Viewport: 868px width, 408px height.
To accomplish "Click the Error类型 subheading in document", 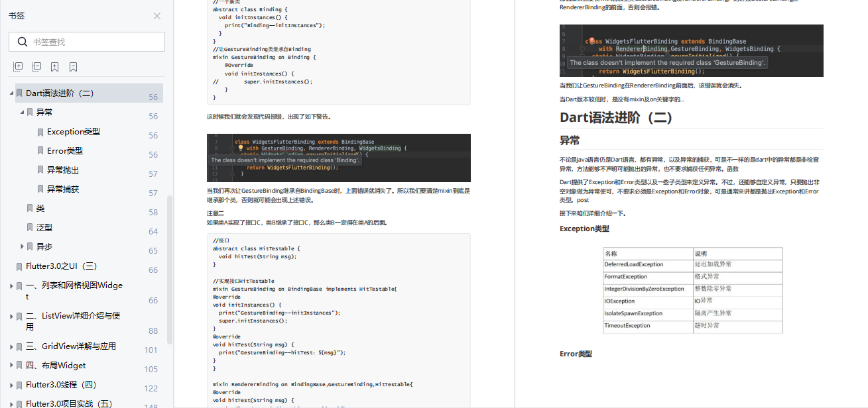I will (576, 354).
